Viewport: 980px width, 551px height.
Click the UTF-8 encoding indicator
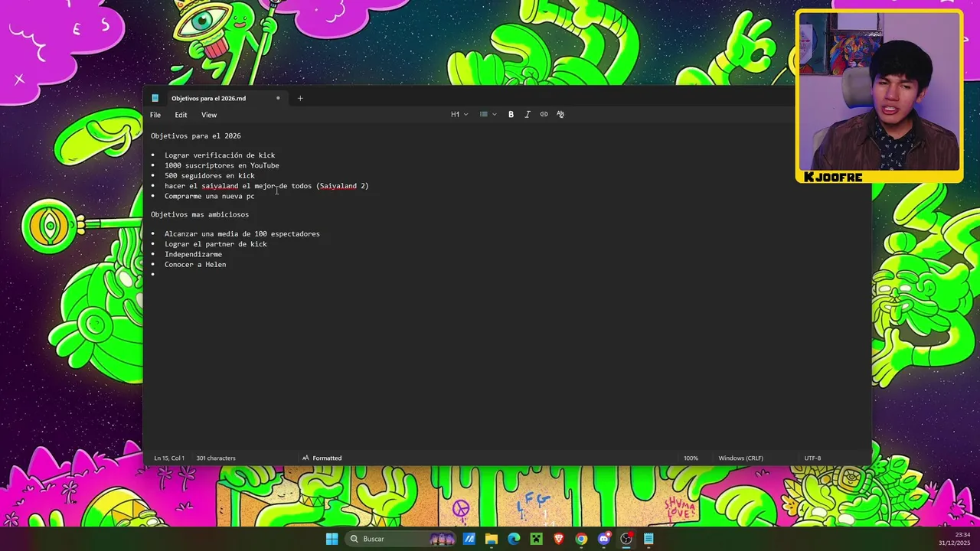(812, 458)
